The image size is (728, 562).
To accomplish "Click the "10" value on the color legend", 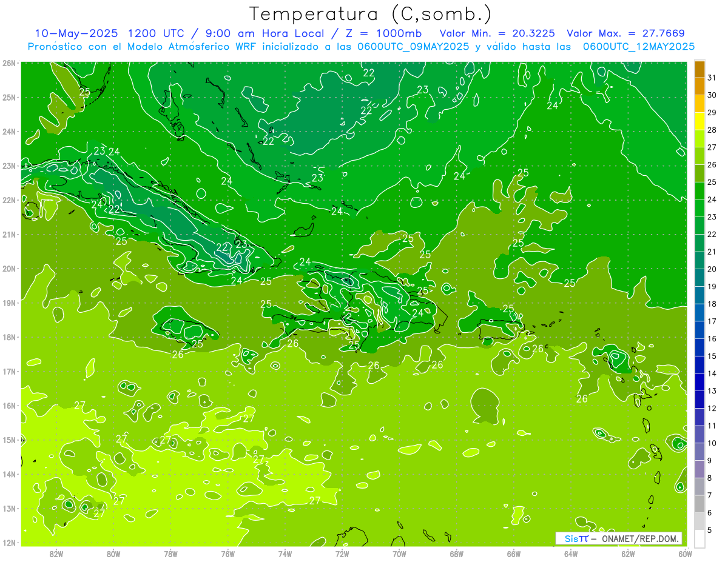I will click(712, 443).
